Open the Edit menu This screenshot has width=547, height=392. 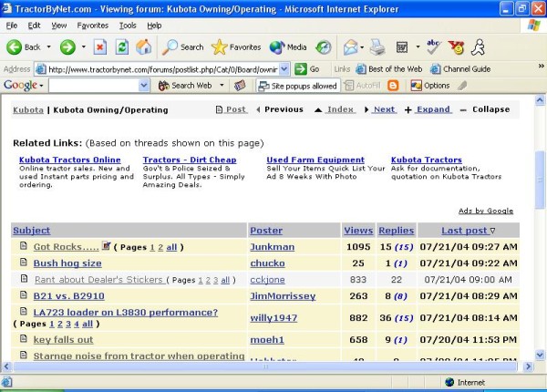pyautogui.click(x=34, y=26)
